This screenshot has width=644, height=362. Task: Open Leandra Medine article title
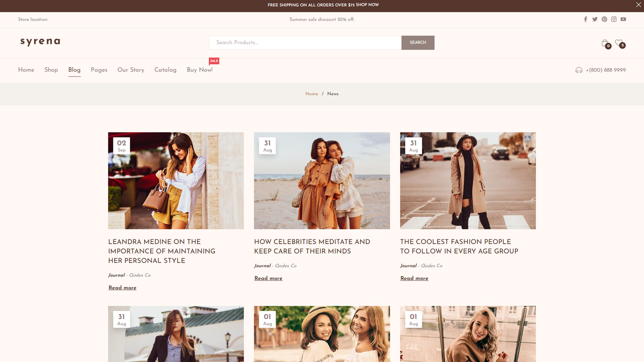coord(162,251)
